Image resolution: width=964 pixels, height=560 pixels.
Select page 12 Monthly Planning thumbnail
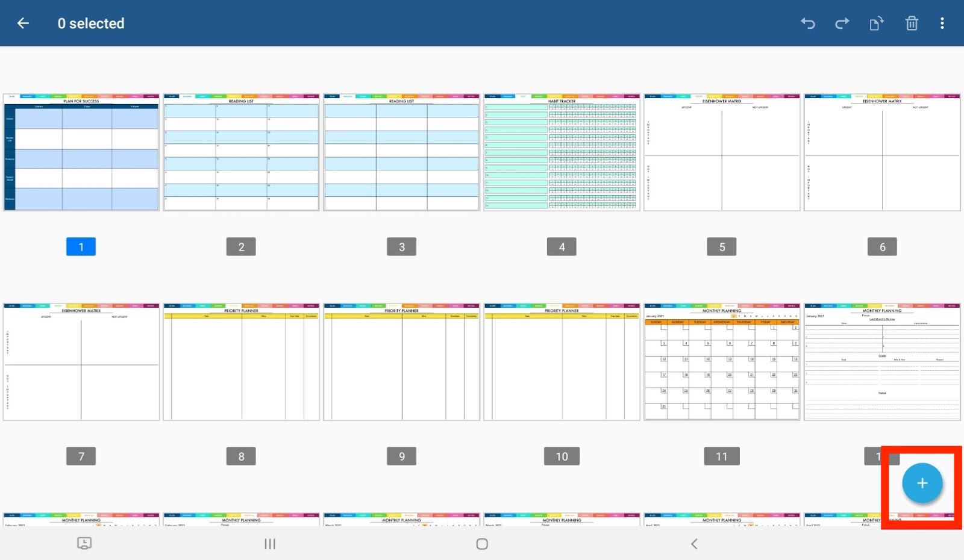(882, 362)
